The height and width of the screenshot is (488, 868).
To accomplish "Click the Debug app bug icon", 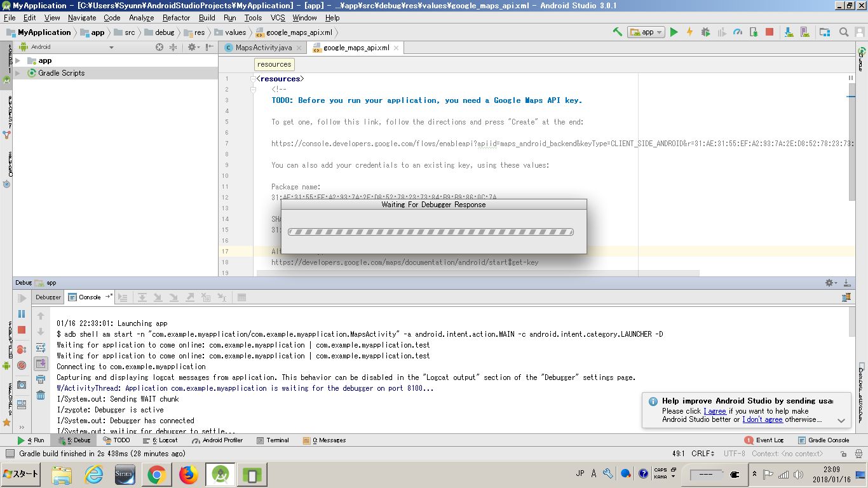I will (x=705, y=32).
